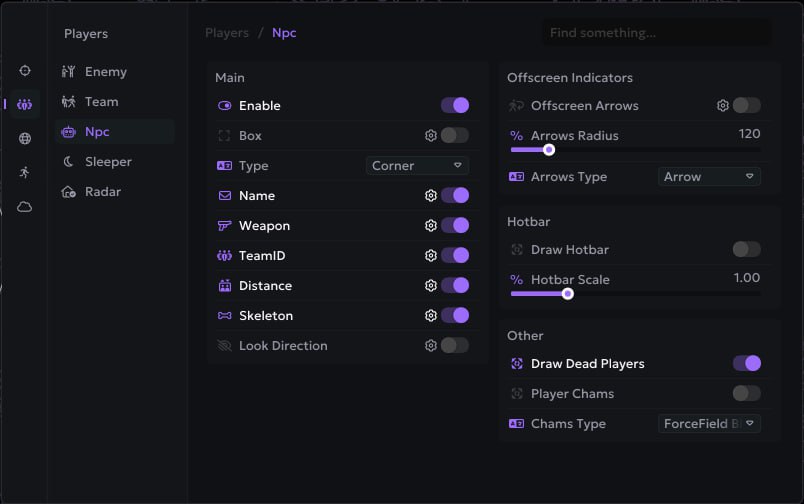Viewport: 804px width, 504px height.
Task: Go to the Radar section
Action: pyautogui.click(x=102, y=192)
